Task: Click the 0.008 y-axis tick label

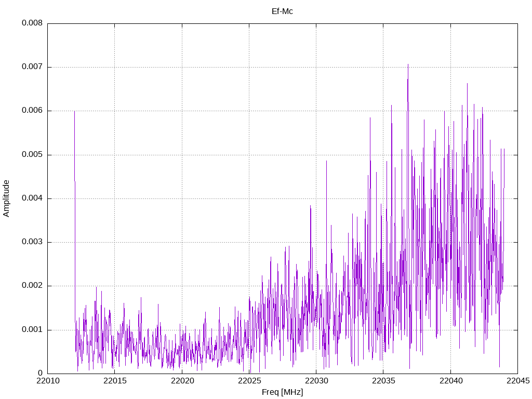Action: point(32,23)
